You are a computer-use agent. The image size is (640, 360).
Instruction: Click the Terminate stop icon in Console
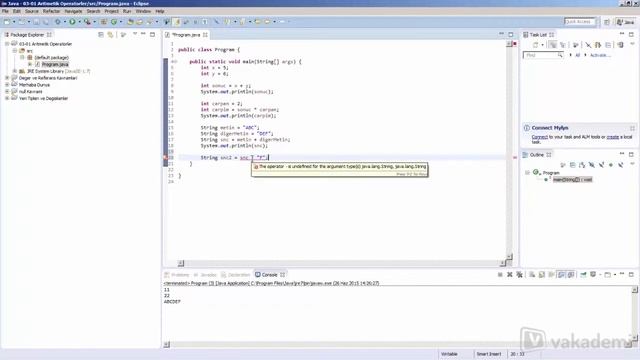pos(500,275)
